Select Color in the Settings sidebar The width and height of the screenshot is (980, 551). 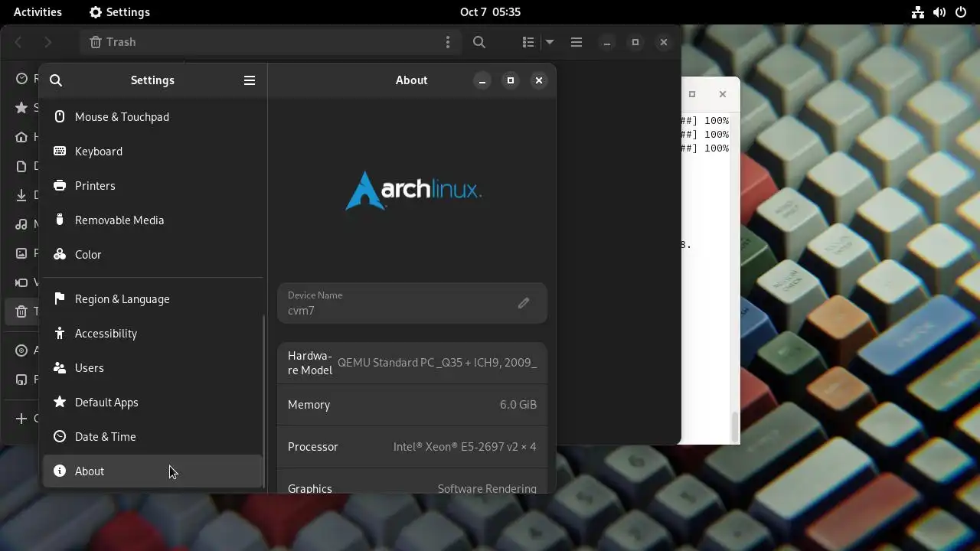coord(152,254)
